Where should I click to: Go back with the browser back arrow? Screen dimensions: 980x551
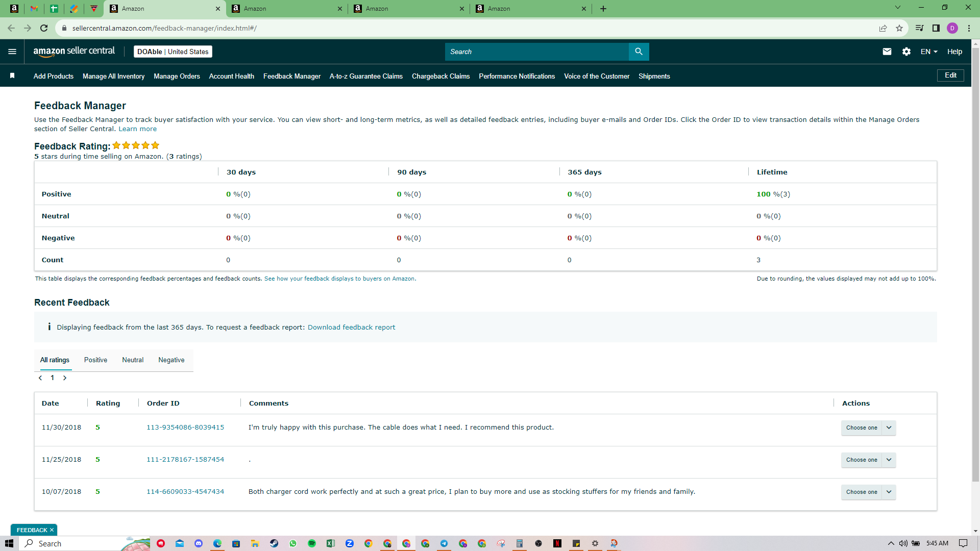11,28
